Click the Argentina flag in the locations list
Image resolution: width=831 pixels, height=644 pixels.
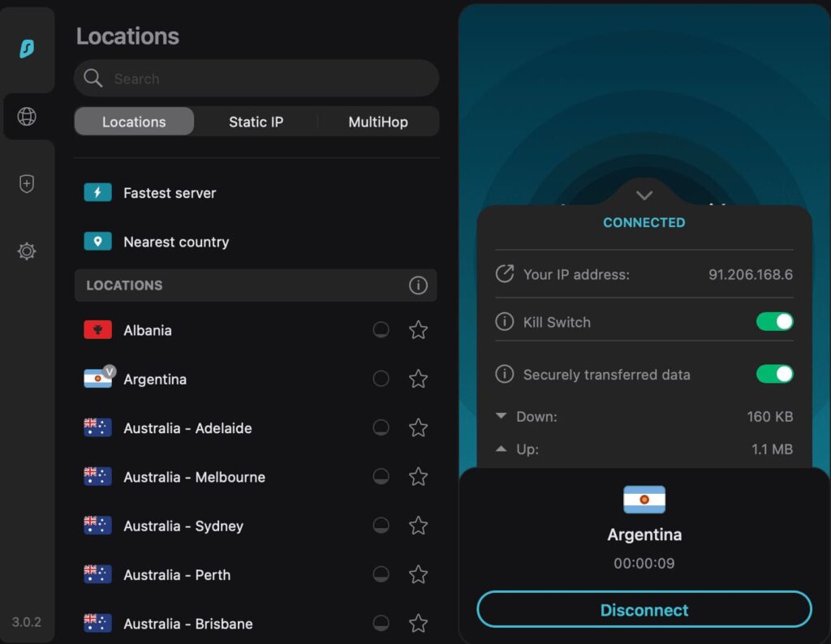pyautogui.click(x=97, y=379)
